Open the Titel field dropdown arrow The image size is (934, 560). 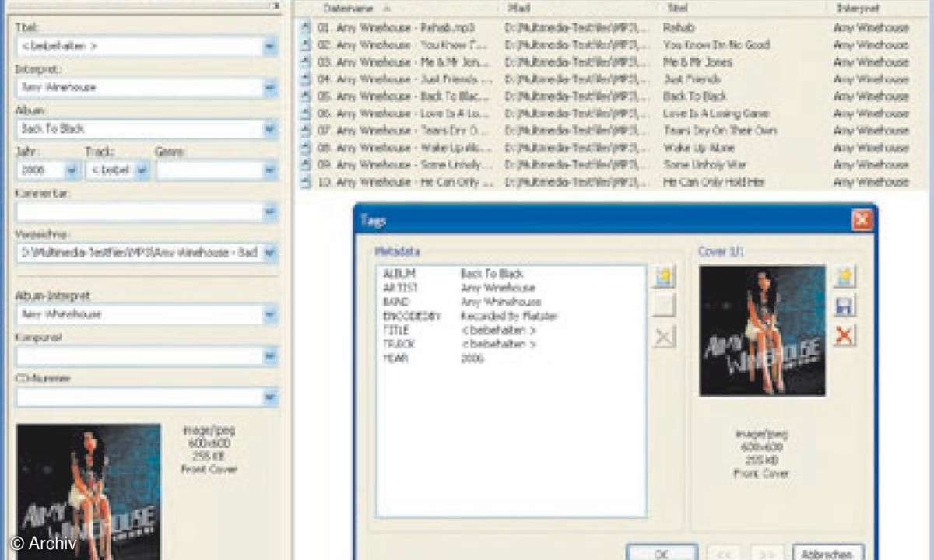pyautogui.click(x=269, y=46)
